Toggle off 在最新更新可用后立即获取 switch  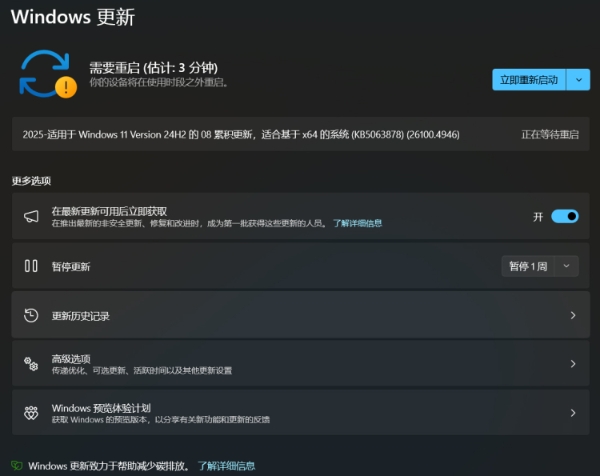pyautogui.click(x=565, y=217)
